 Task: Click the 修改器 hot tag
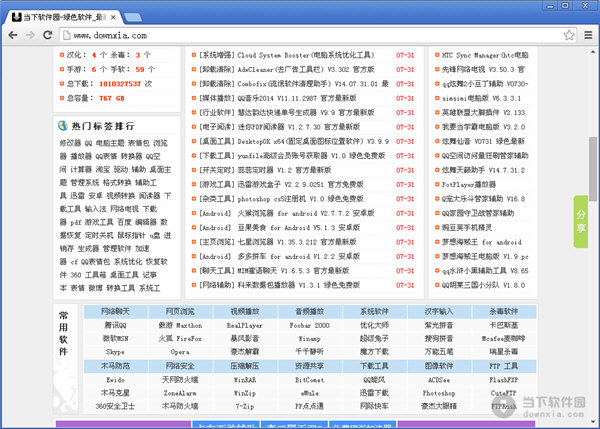70,143
